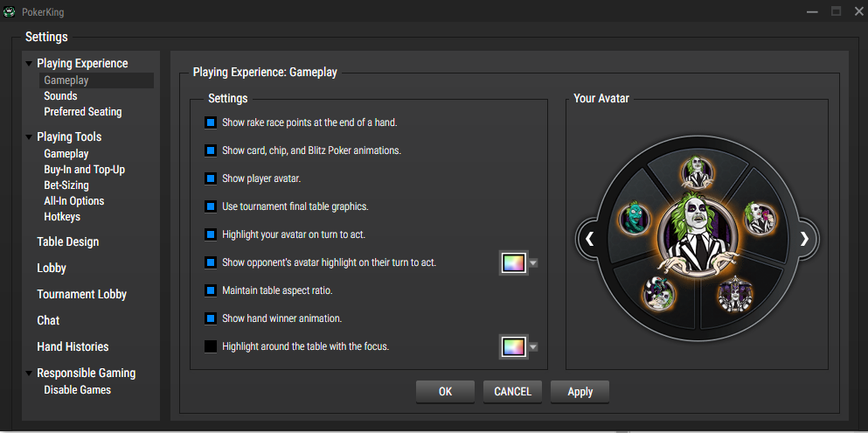868x433 pixels.
Task: Collapse the Playing Experience tree section
Action: pos(29,64)
